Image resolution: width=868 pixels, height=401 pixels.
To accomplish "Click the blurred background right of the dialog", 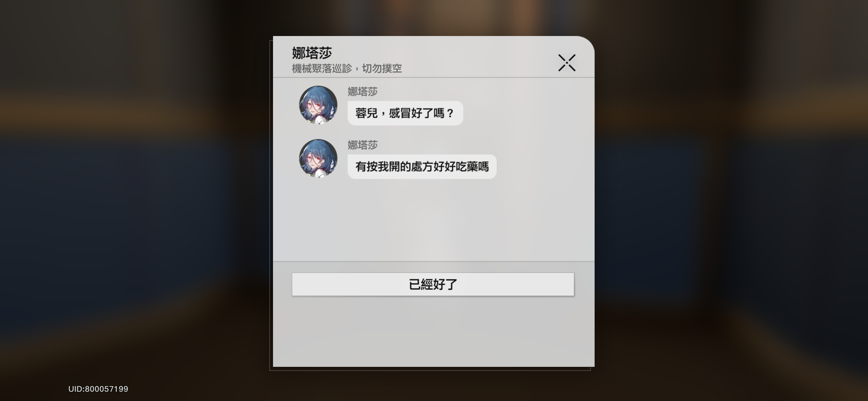I will [731, 200].
